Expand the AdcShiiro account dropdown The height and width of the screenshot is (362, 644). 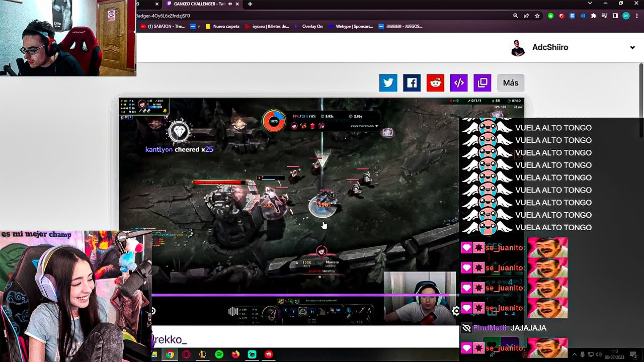tap(632, 48)
